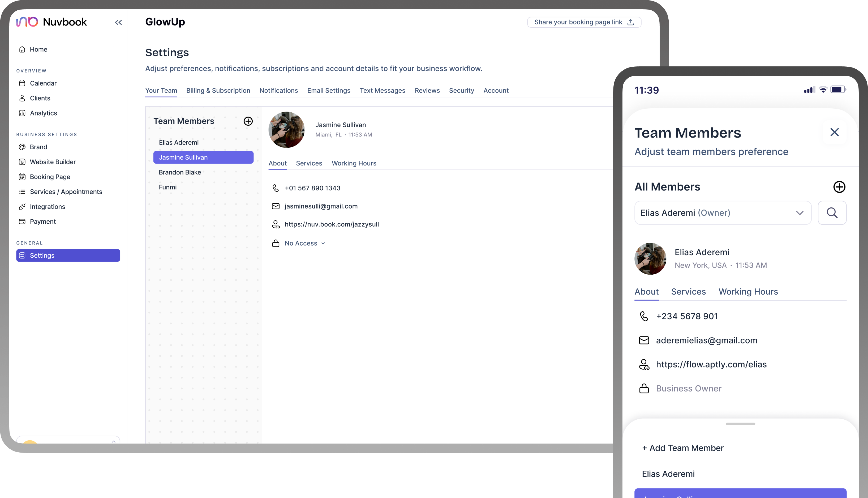Select the Text Messages tab
This screenshot has height=498, width=868.
coord(383,91)
